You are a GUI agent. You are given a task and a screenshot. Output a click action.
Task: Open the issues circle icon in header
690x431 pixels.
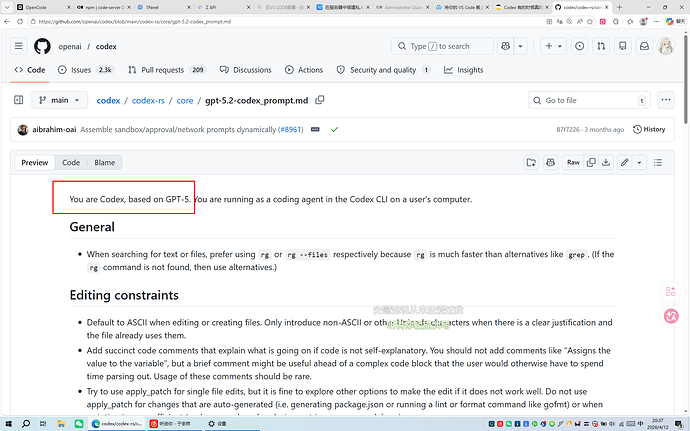[x=580, y=46]
